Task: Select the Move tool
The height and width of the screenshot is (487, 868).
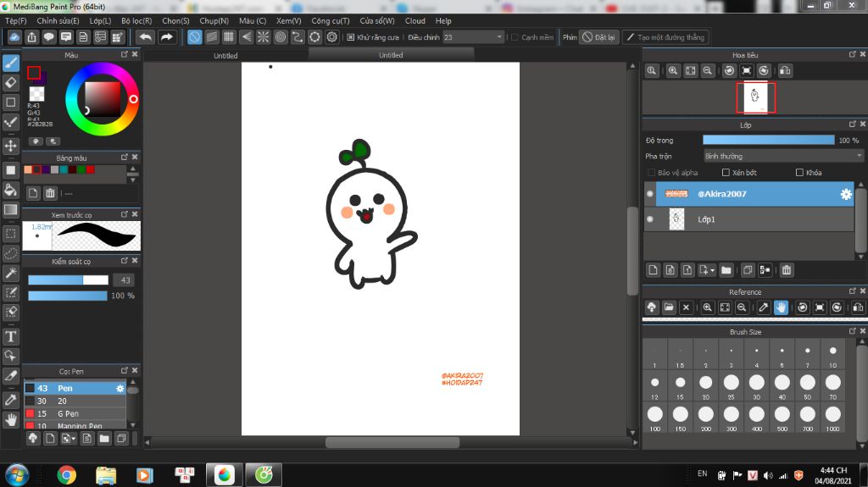Action: [x=11, y=146]
